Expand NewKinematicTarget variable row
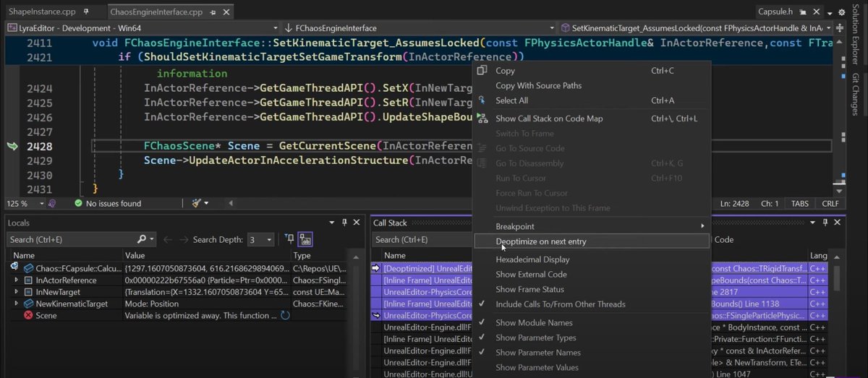Image resolution: width=868 pixels, height=378 pixels. [17, 304]
